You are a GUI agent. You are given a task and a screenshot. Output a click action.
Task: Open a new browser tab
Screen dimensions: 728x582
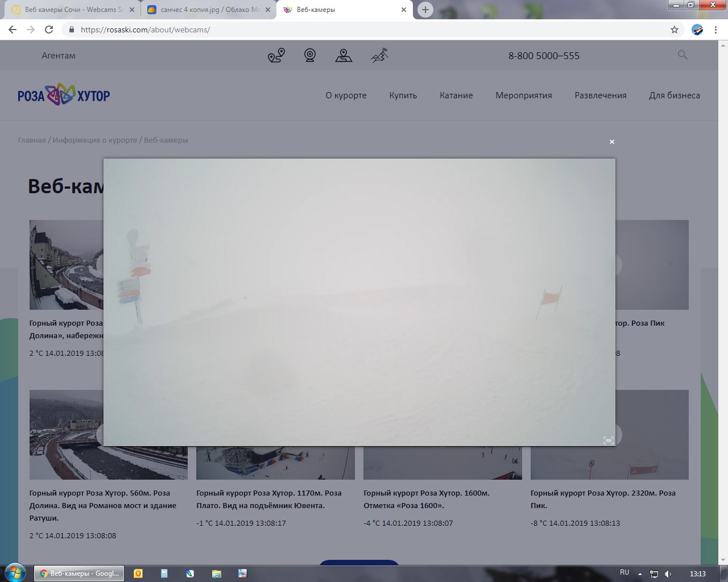425,10
